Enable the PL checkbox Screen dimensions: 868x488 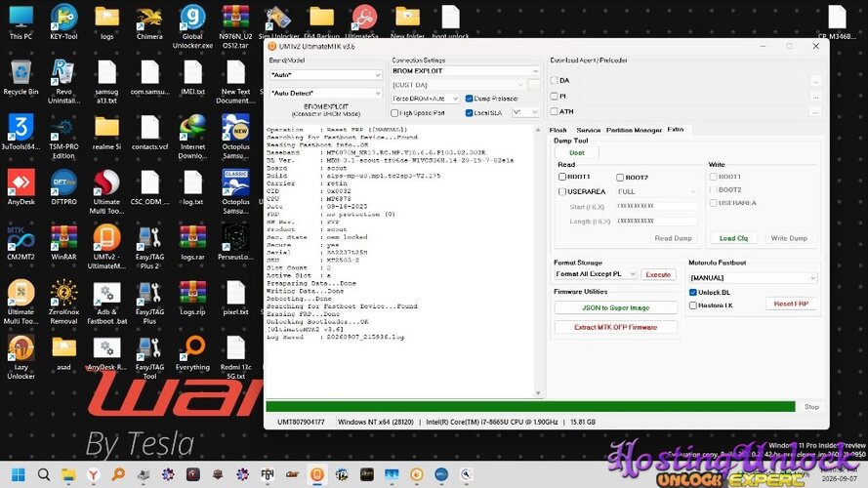555,96
